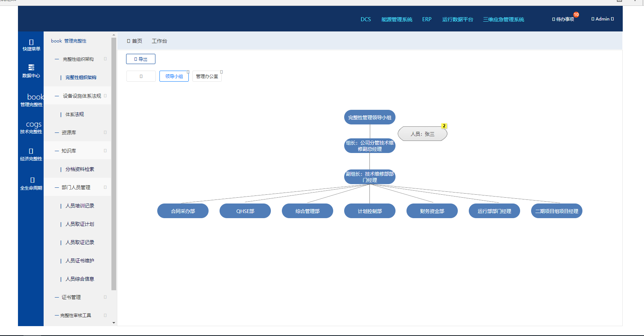Select the 管理办公室 chart tab
This screenshot has height=336, width=644.
coord(207,76)
